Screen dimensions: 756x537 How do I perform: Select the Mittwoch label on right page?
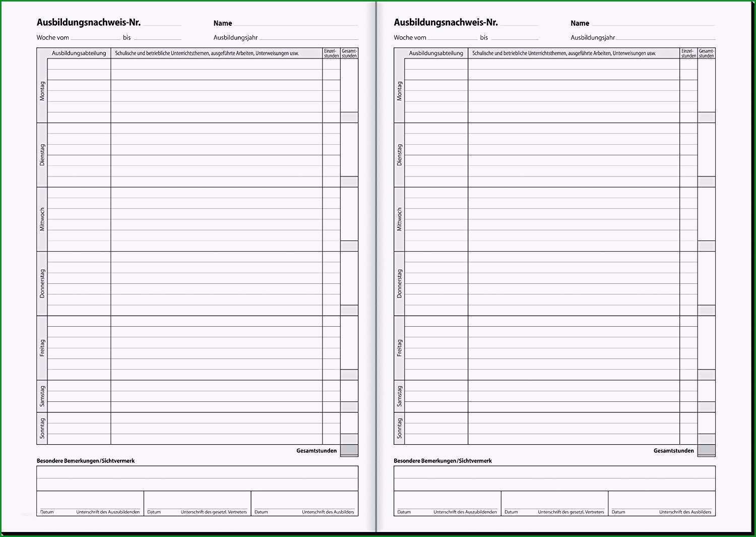(x=399, y=219)
